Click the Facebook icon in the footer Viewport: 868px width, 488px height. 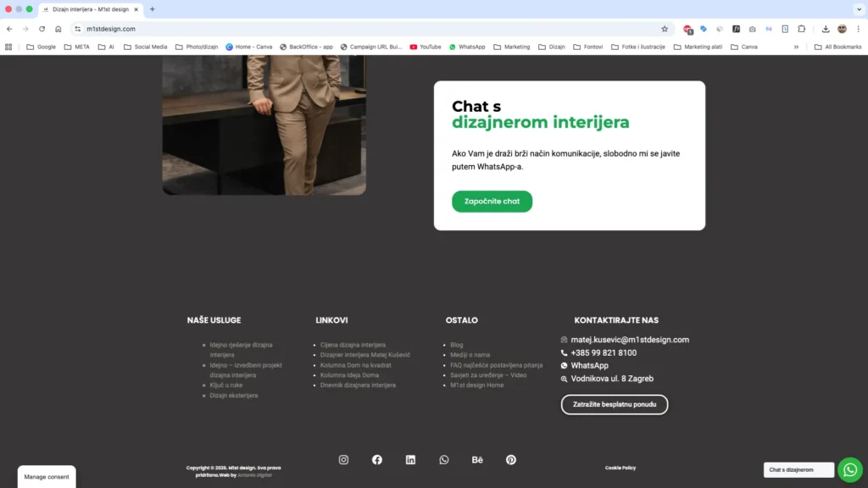click(x=376, y=459)
